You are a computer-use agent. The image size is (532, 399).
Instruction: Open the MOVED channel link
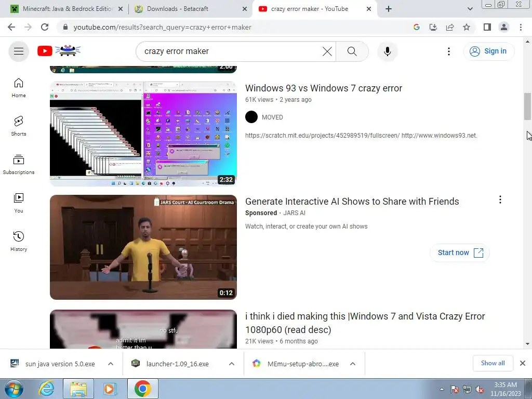click(x=272, y=117)
